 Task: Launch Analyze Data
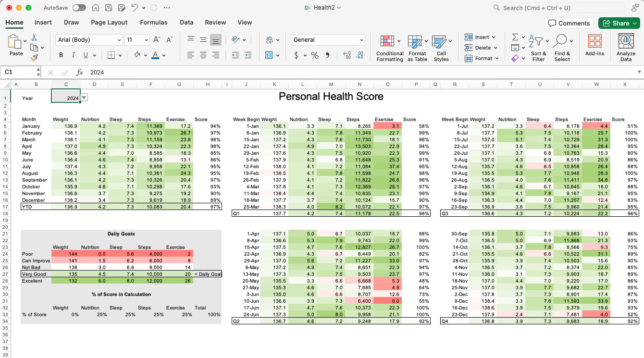(625, 47)
